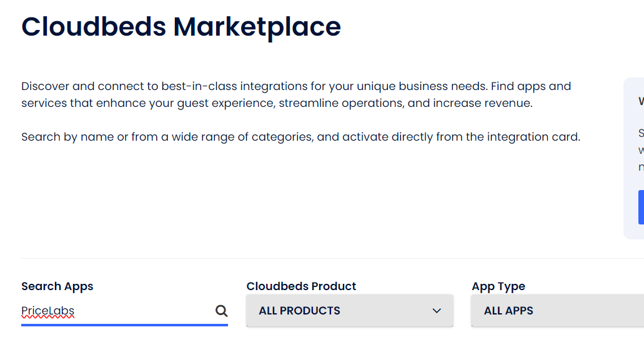Click the Cloudbeds Product label

[x=301, y=286]
